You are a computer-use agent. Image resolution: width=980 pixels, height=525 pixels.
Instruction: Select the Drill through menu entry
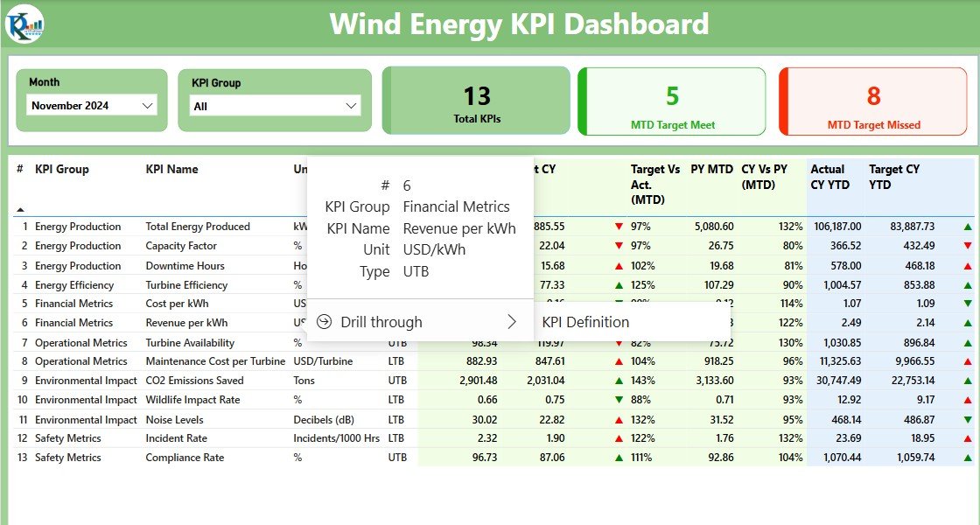pyautogui.click(x=420, y=322)
